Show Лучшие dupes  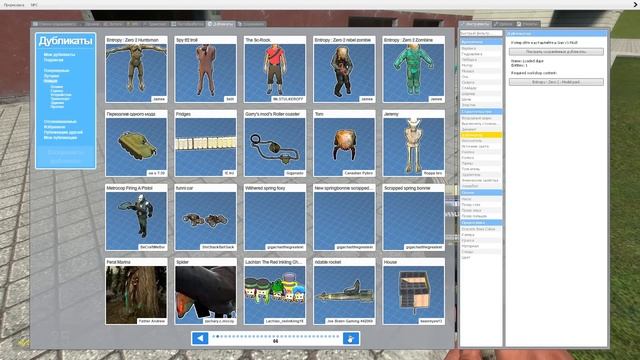tap(51, 76)
